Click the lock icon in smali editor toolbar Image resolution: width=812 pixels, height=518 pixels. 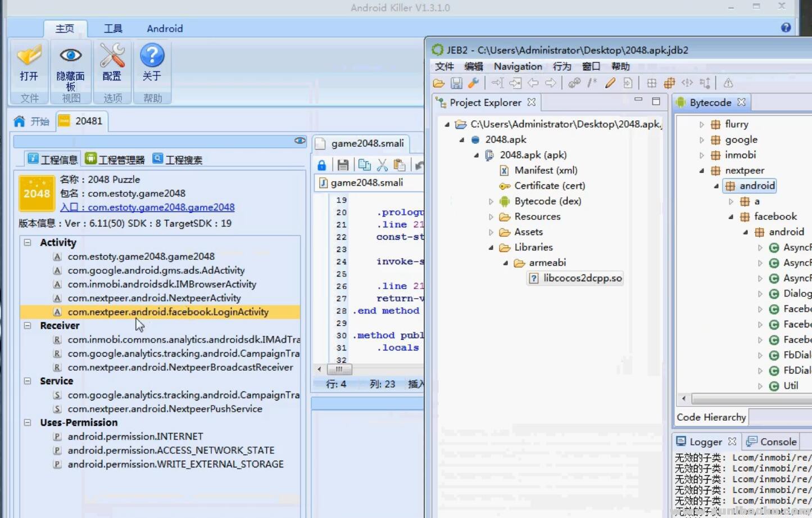tap(321, 165)
